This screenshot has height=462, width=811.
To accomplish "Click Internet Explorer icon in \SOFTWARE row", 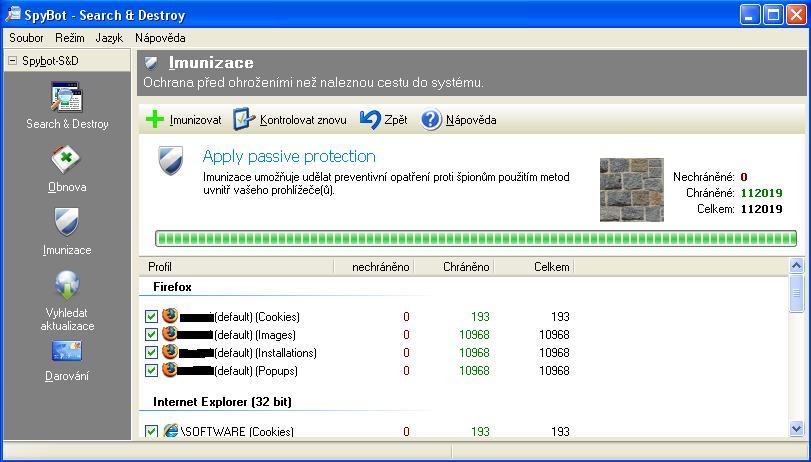I will 170,430.
